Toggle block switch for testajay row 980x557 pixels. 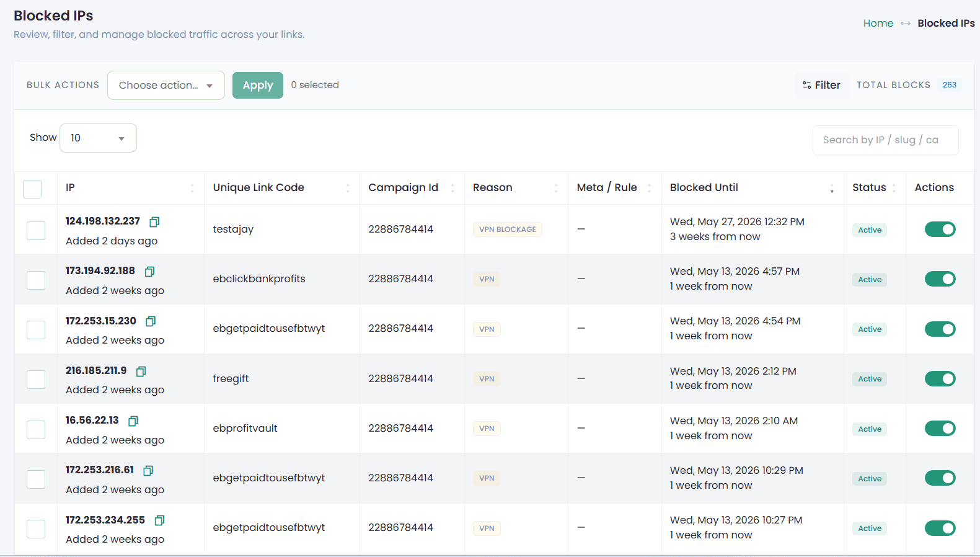pos(940,229)
